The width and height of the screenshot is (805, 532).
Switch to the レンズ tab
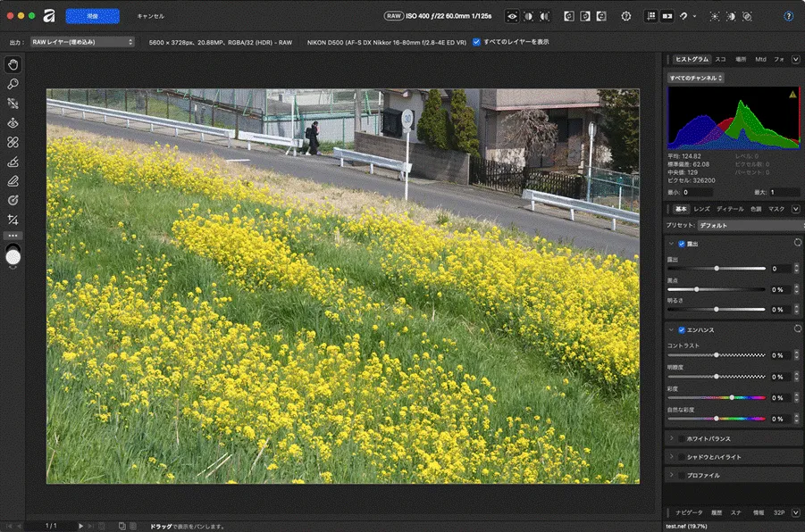[x=700, y=209]
